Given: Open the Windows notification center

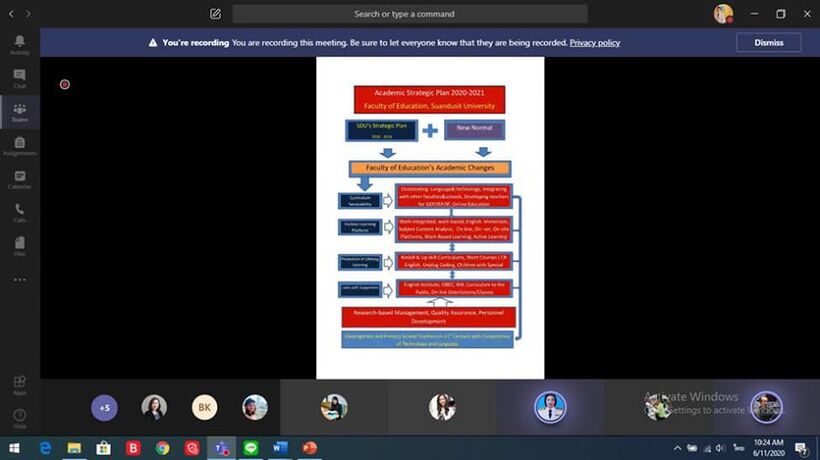Looking at the screenshot, I should (x=801, y=448).
